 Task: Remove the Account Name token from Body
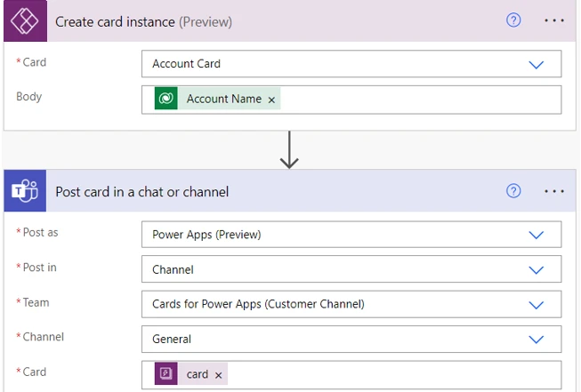coord(271,100)
